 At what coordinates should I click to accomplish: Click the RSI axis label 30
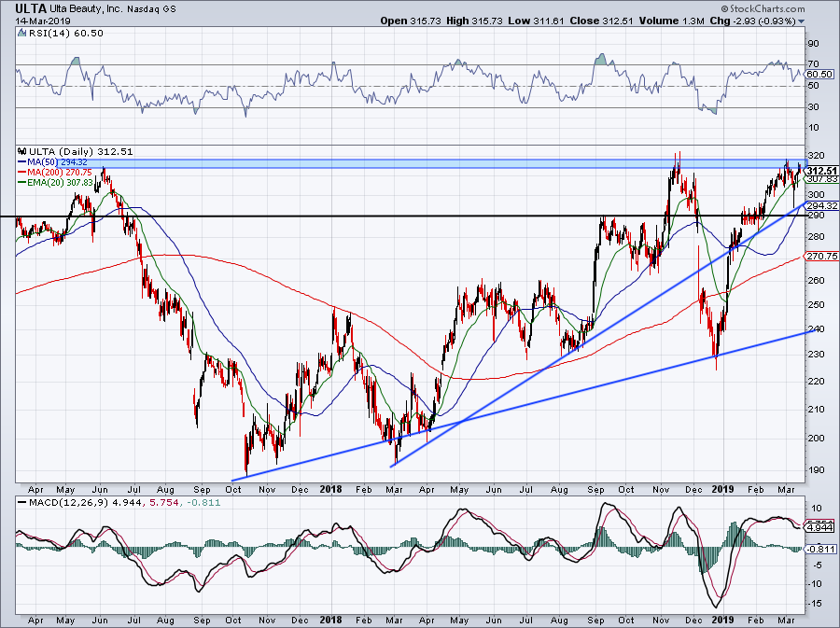(813, 107)
